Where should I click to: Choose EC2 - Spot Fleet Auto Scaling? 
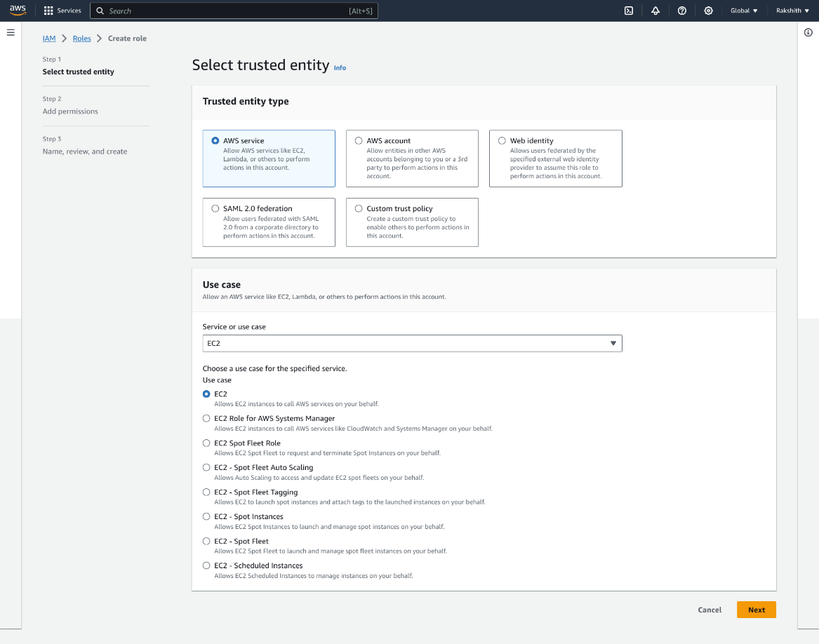[x=206, y=467]
